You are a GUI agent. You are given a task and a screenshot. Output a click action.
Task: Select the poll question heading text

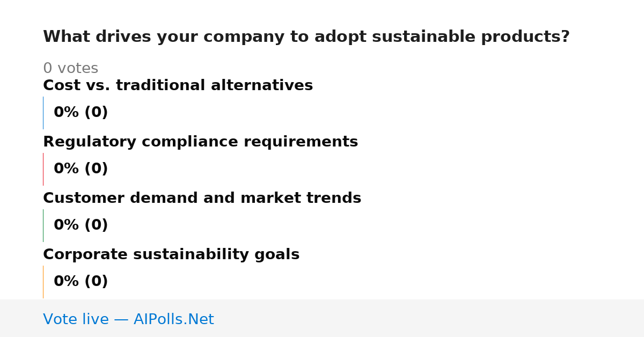(306, 37)
